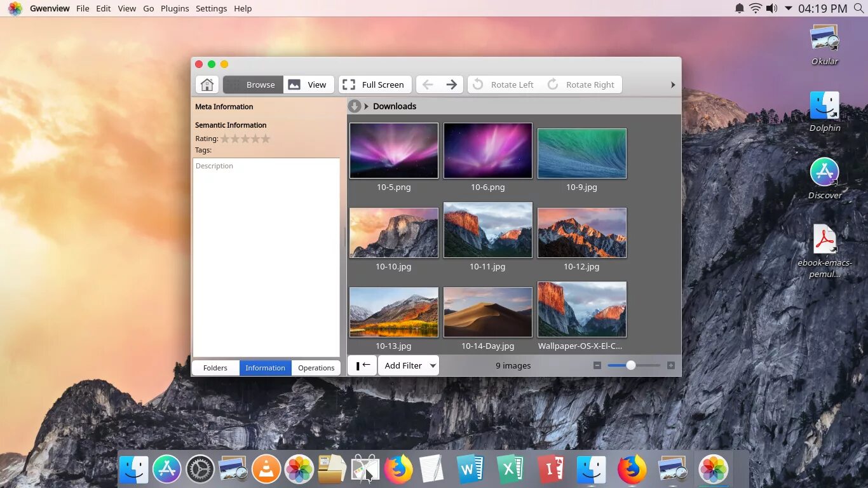Expand the breadcrumb arrow before Downloads
The width and height of the screenshot is (868, 488).
367,106
